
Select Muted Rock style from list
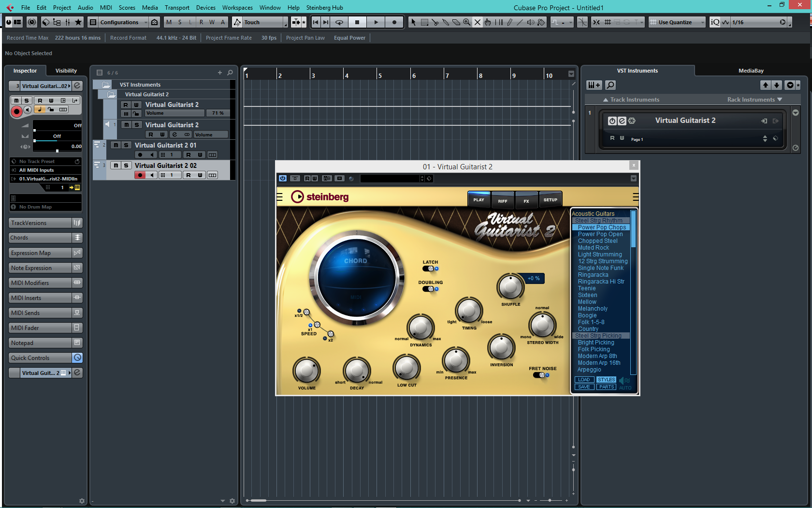(593, 248)
